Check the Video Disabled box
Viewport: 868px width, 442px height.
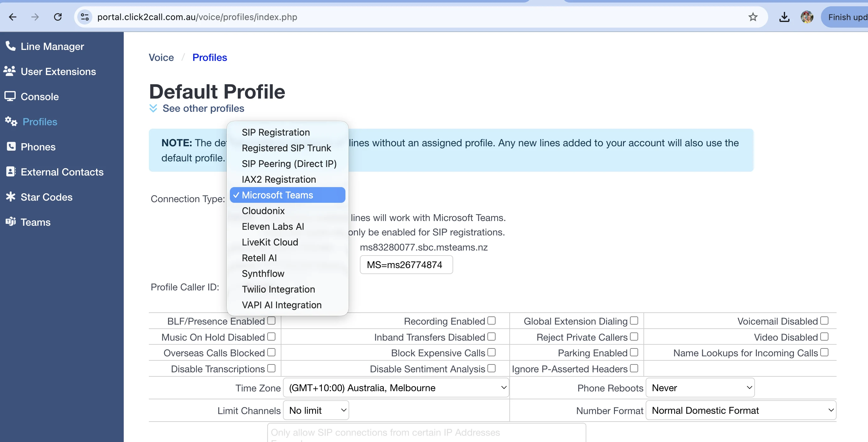pos(824,337)
